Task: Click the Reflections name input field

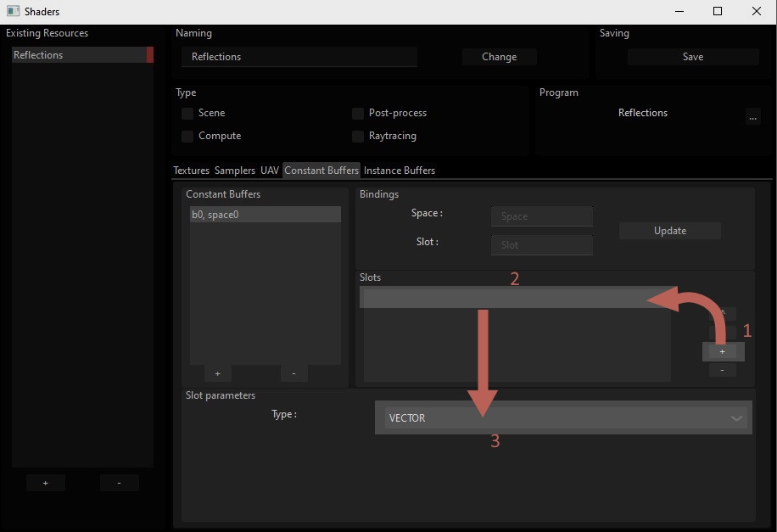Action: pos(299,57)
